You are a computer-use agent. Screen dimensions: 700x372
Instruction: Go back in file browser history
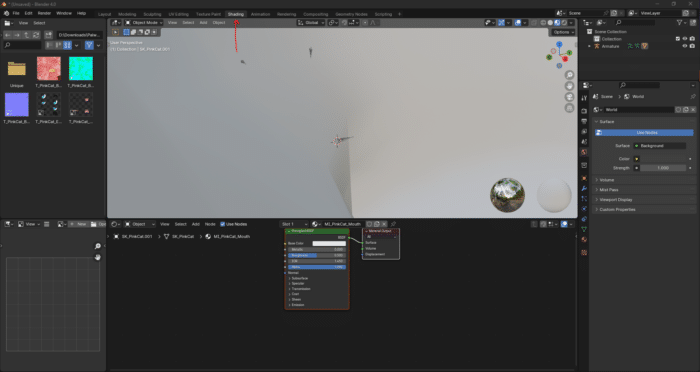tap(8, 35)
